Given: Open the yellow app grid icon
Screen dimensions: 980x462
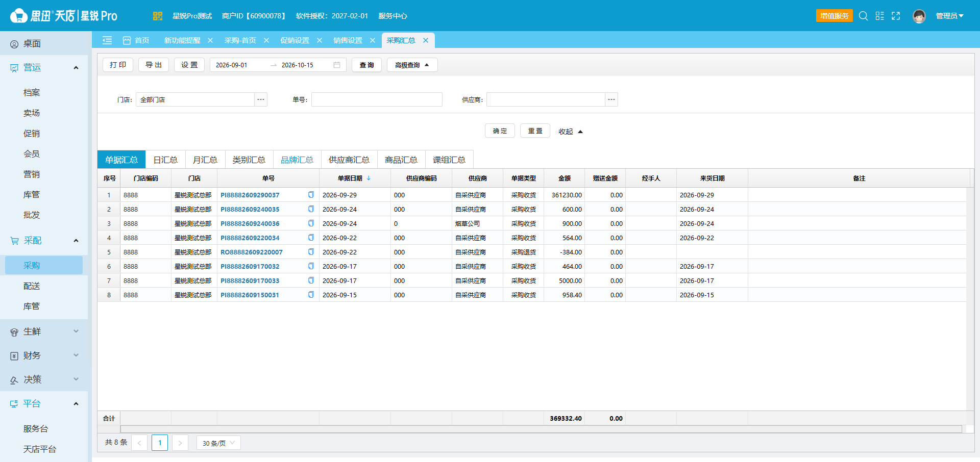Looking at the screenshot, I should tap(157, 16).
